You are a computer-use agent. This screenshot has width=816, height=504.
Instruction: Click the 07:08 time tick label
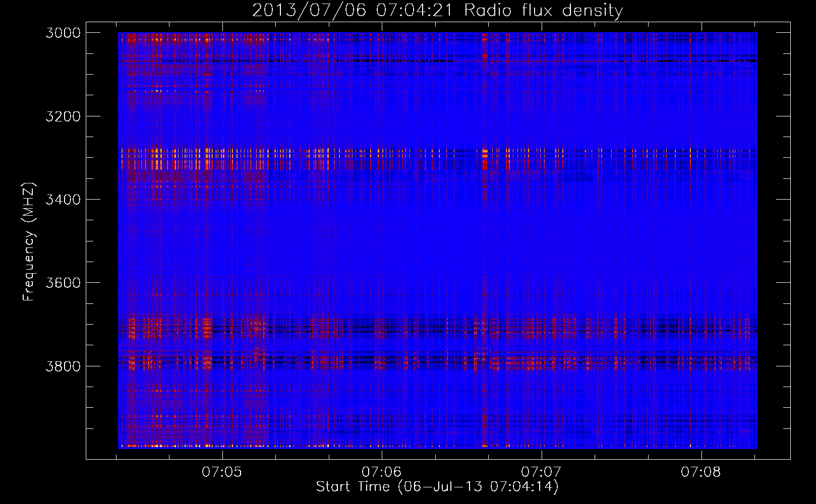pyautogui.click(x=701, y=472)
